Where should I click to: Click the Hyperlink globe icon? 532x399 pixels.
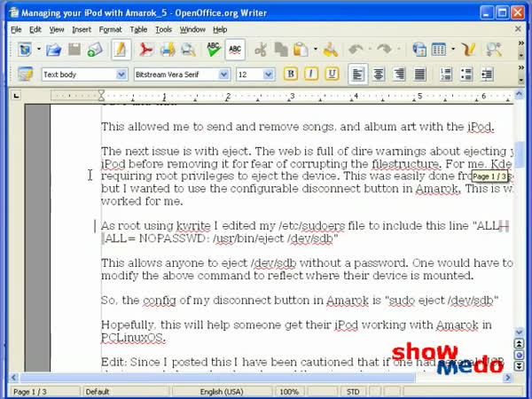[419, 50]
